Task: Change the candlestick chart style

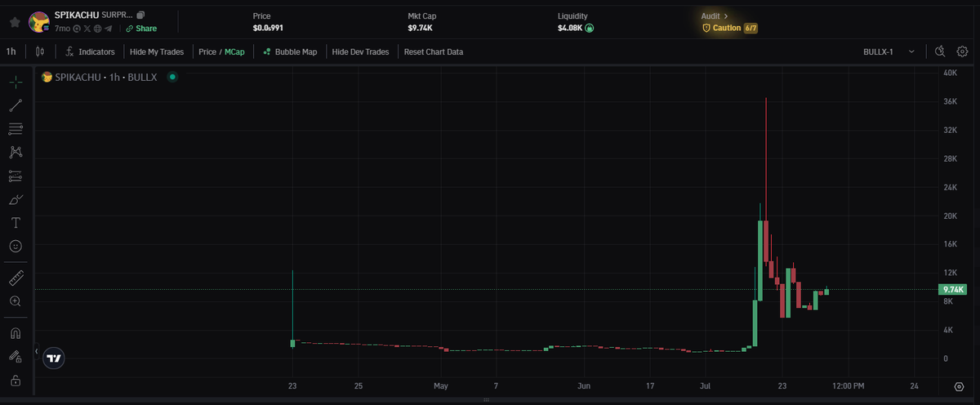Action: (x=40, y=51)
